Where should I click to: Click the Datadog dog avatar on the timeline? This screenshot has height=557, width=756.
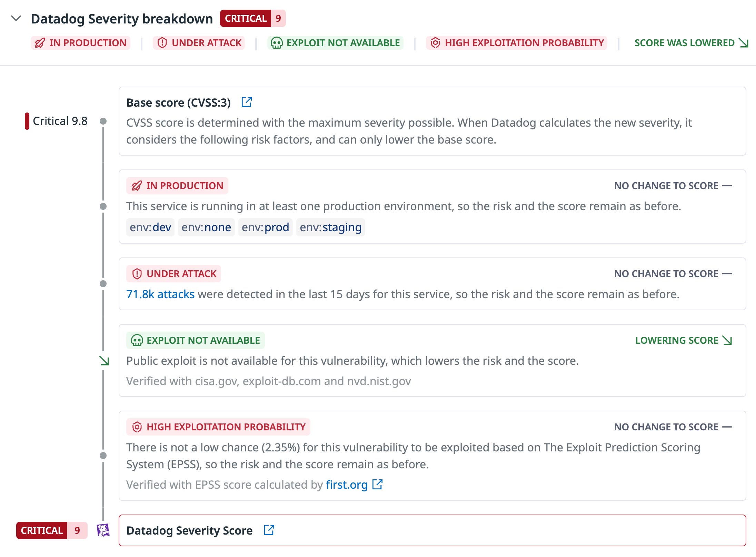[x=103, y=530]
